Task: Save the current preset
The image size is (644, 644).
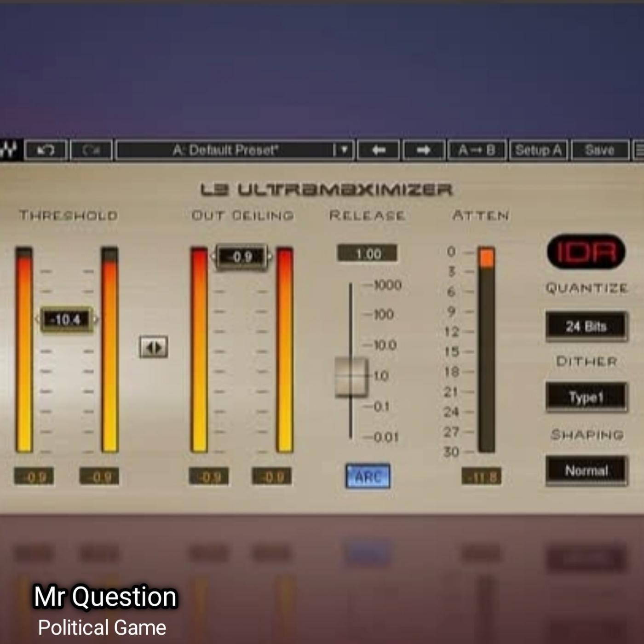Action: 600,150
